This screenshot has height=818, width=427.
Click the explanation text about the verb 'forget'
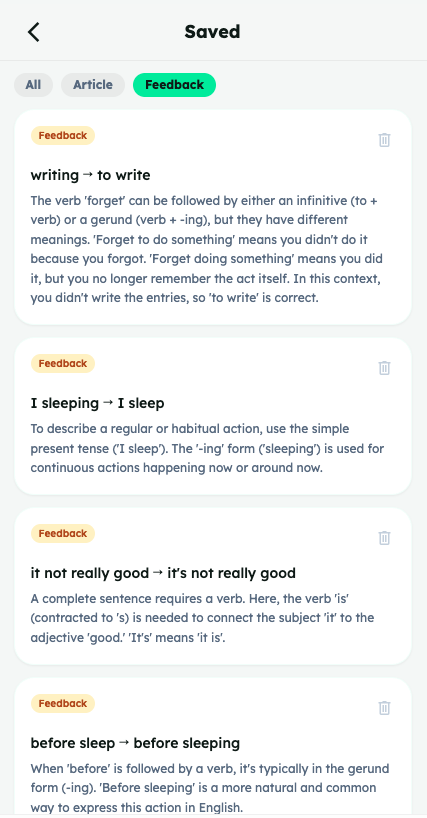coord(206,249)
